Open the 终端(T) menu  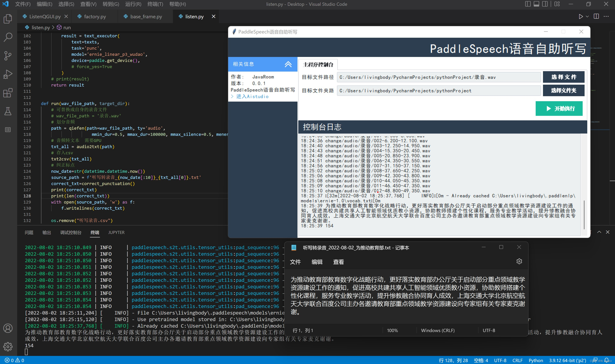155,4
